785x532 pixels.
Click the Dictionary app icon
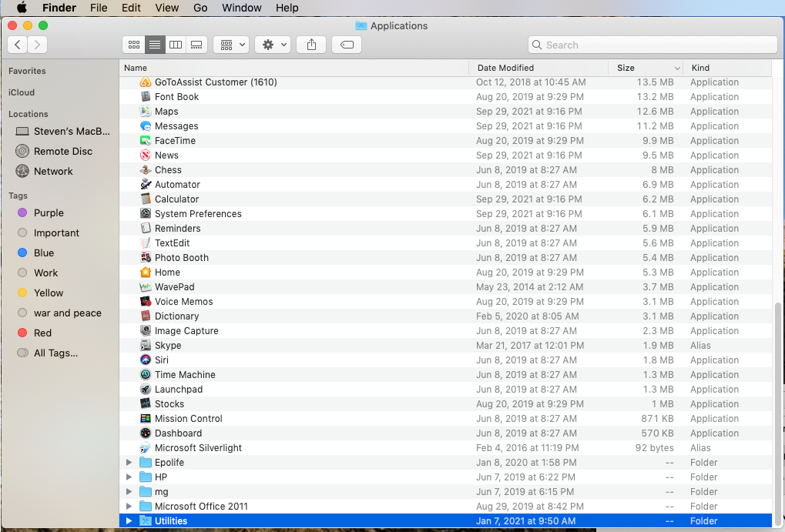145,316
